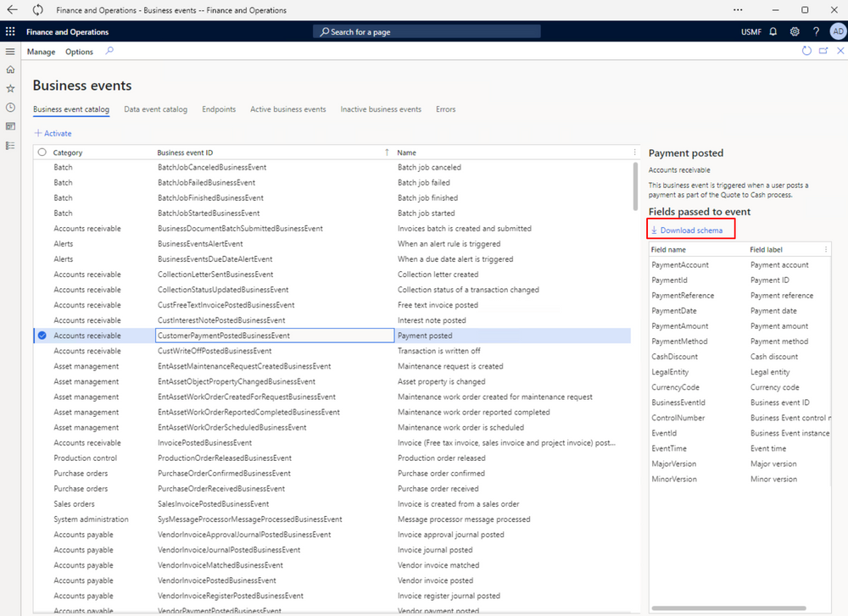848x616 pixels.
Task: Close the Business events form
Action: (840, 51)
